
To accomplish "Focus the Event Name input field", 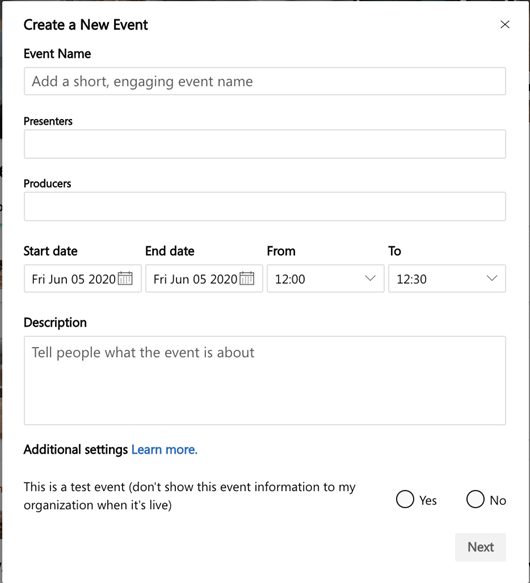I will coord(265,81).
